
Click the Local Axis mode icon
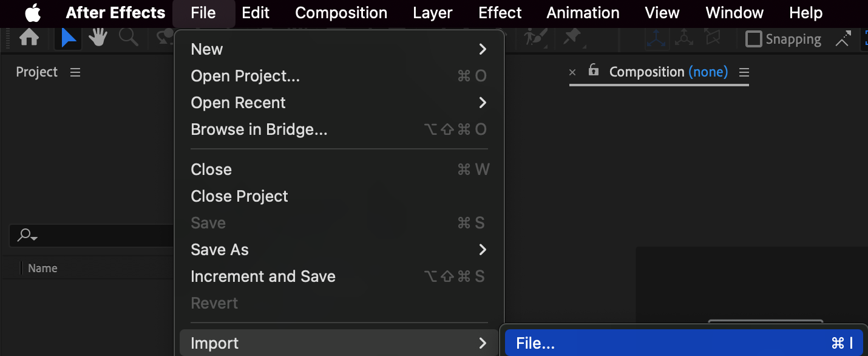(656, 38)
